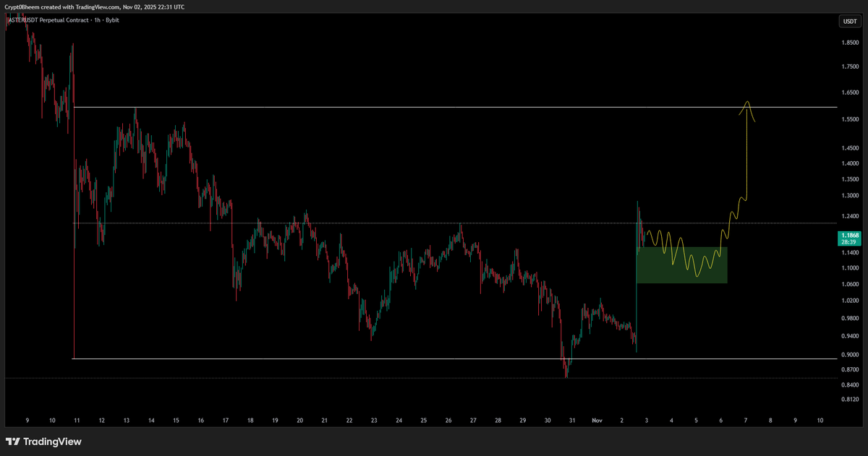Click the 0.8400 price axis label
This screenshot has height=456, width=868.
(850, 384)
